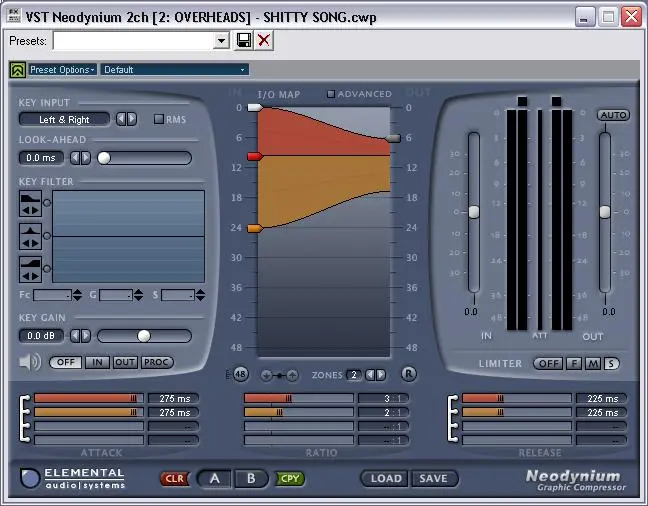Step key input to the previous option
Screen dimensions: 648x506
tap(121, 119)
